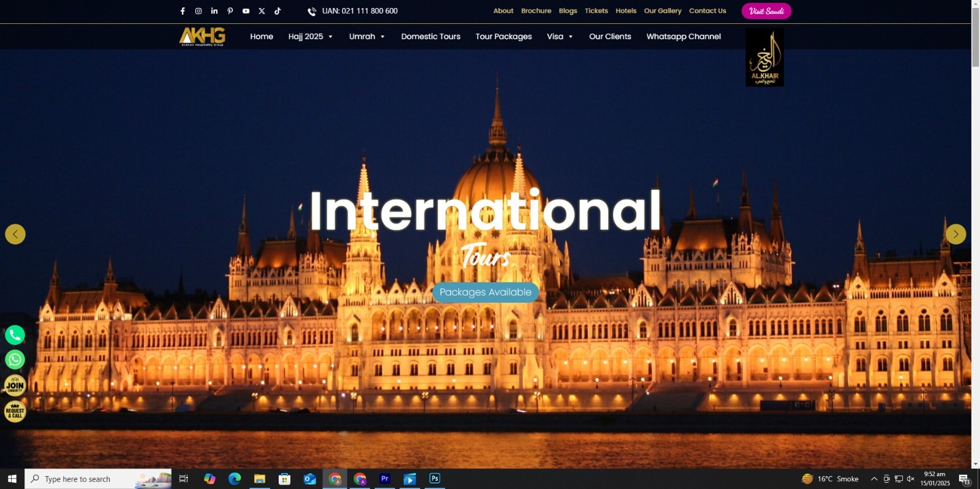Open the floating WhatsApp chat icon
Image resolution: width=980 pixels, height=489 pixels.
tap(15, 360)
